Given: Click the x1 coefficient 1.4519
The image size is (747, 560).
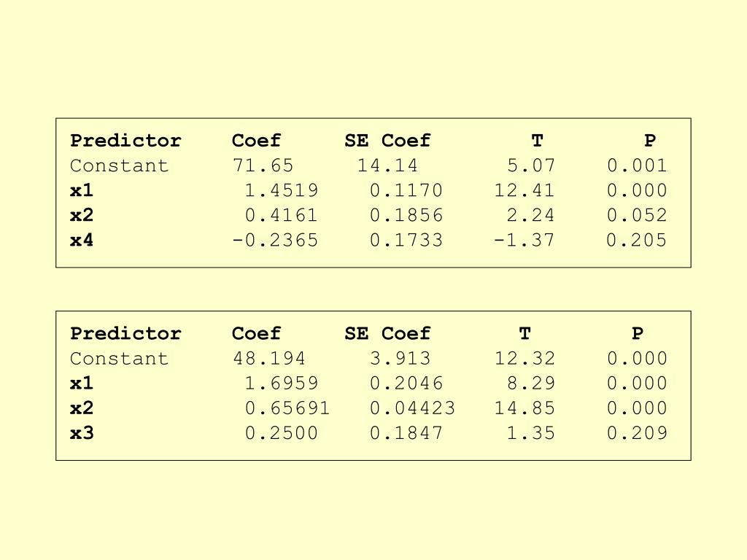Looking at the screenshot, I should tap(281, 190).
